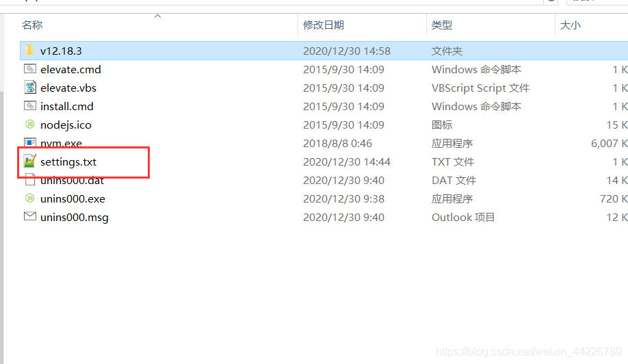Select the file name elevate.cmd

point(70,69)
